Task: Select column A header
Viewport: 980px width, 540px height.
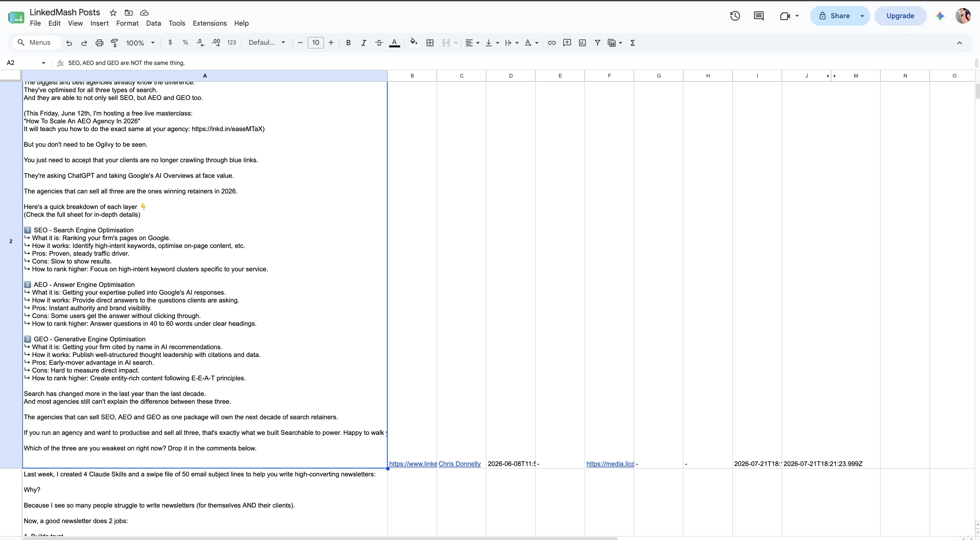Action: 205,76
